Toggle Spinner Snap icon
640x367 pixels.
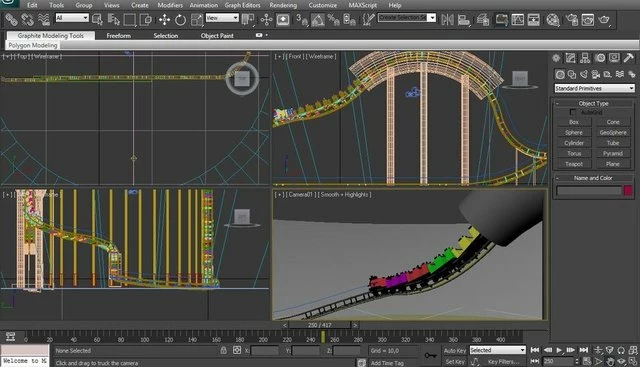click(349, 19)
